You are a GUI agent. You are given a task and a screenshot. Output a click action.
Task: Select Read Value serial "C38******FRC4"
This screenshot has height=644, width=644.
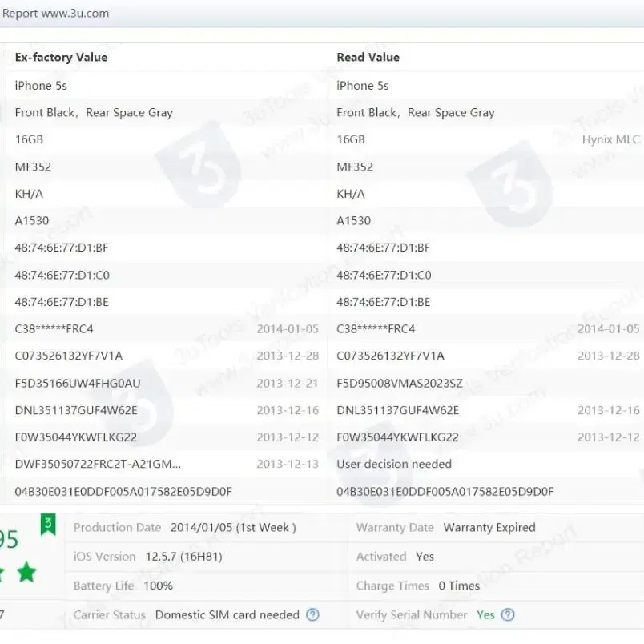pyautogui.click(x=376, y=329)
